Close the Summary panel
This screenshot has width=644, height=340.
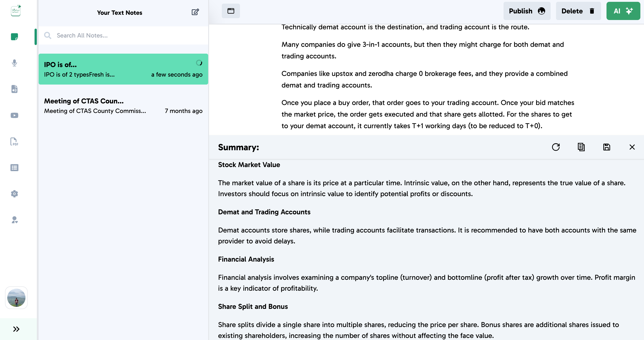pyautogui.click(x=632, y=147)
